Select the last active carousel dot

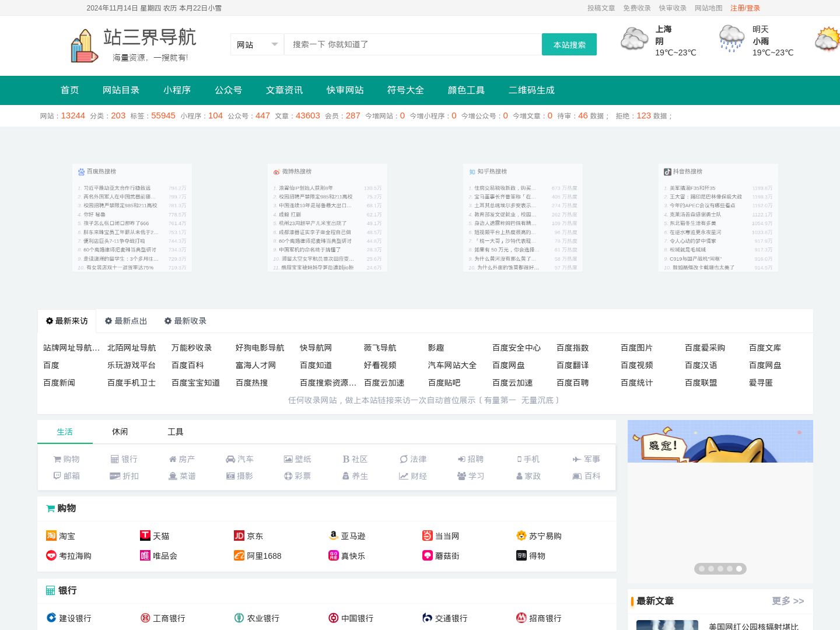click(739, 569)
